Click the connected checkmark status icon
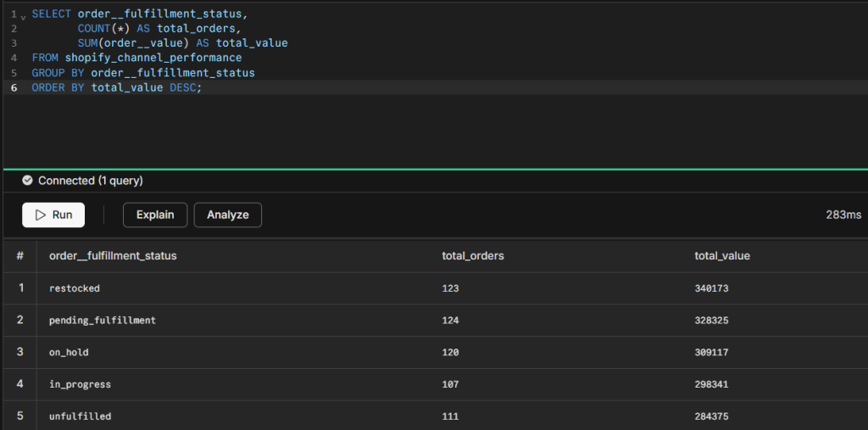 pyautogui.click(x=27, y=180)
